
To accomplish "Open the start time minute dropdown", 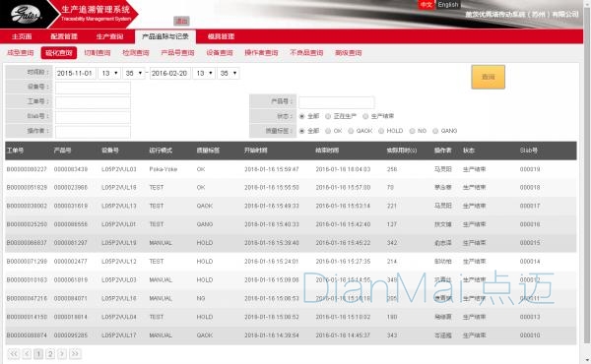I will click(x=134, y=73).
